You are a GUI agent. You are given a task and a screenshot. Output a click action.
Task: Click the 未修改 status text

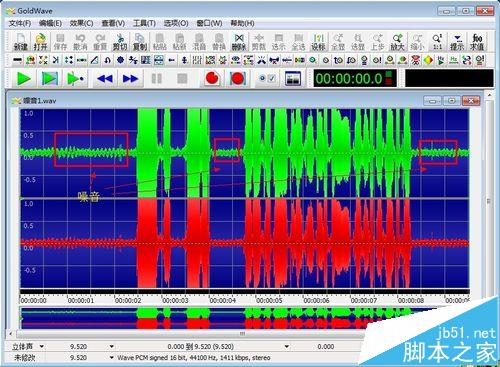click(x=25, y=358)
